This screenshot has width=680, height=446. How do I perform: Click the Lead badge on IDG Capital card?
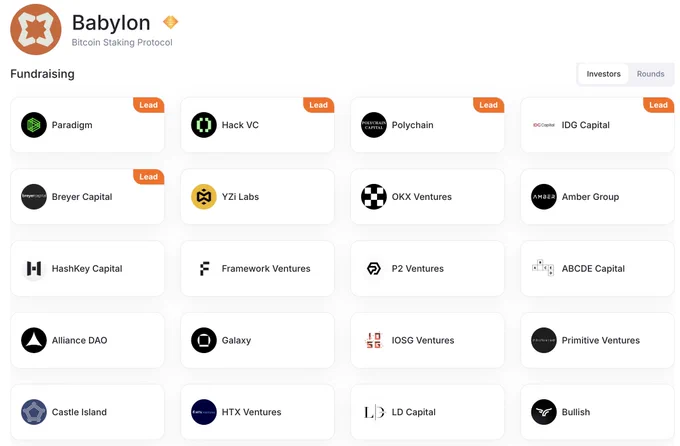[x=659, y=105]
